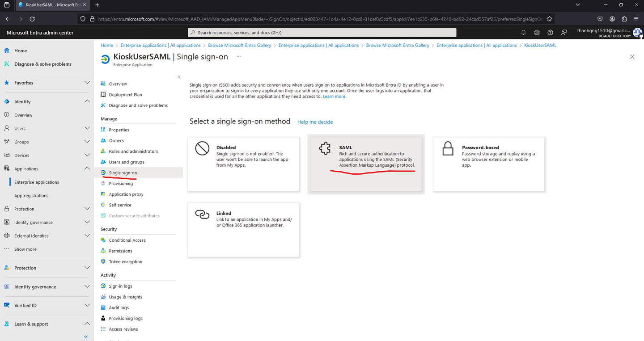This screenshot has width=644, height=341.
Task: Click the Favorites star icon
Action: (x=7, y=83)
